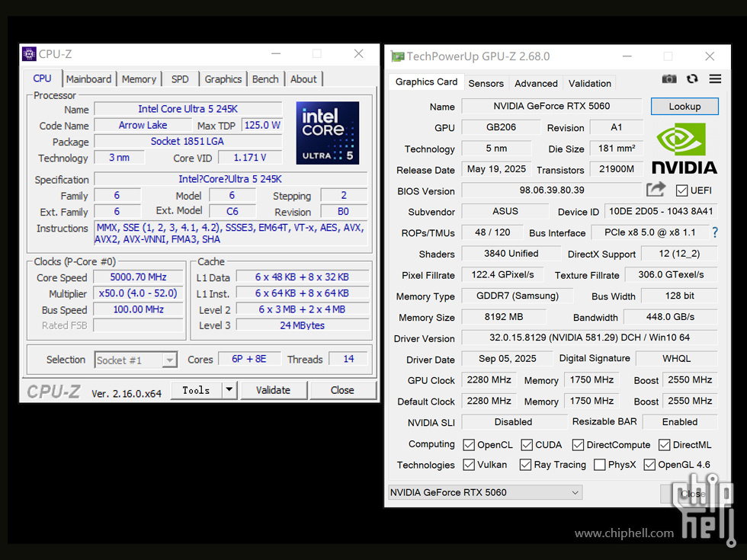747x560 pixels.
Task: Open the Memory tab in CPU-Z
Action: 139,79
